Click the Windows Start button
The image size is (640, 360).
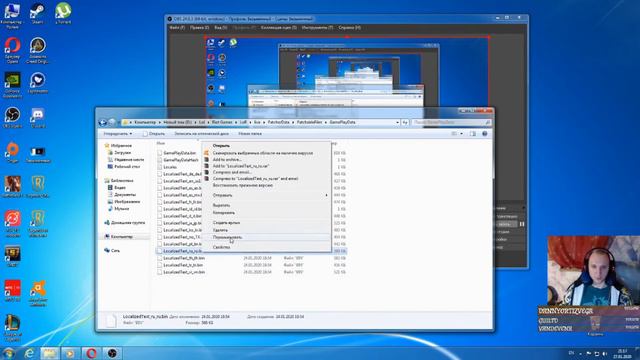pos(8,353)
